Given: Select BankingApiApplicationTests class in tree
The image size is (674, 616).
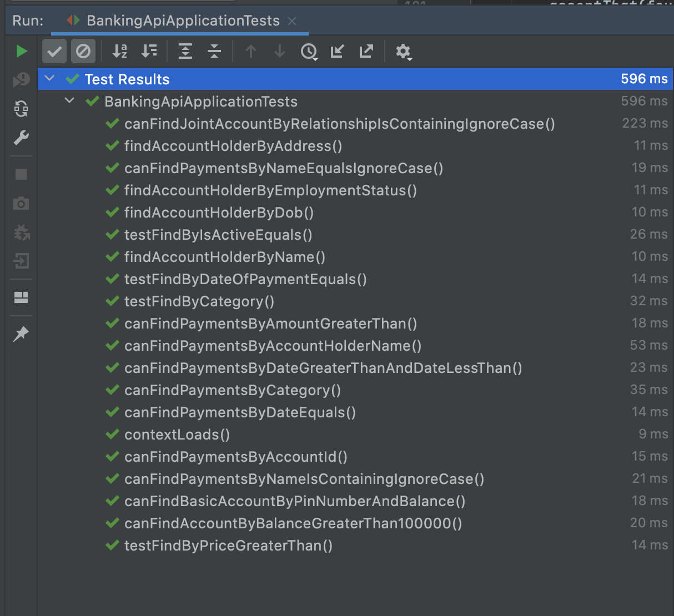Looking at the screenshot, I should point(201,102).
